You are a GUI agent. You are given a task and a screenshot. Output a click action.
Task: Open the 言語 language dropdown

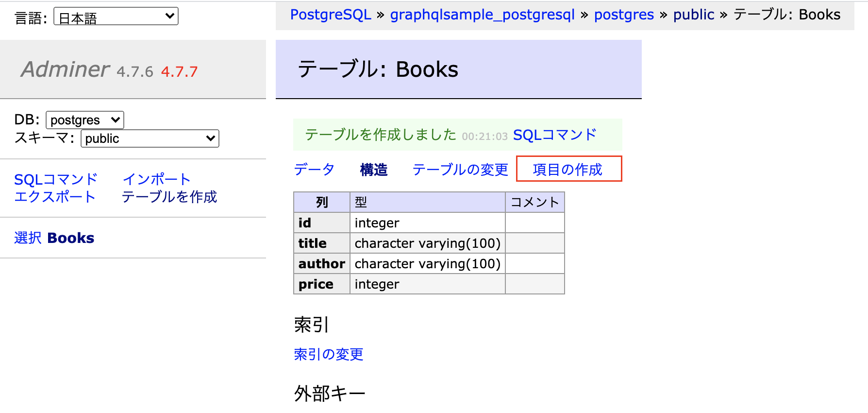tap(116, 17)
